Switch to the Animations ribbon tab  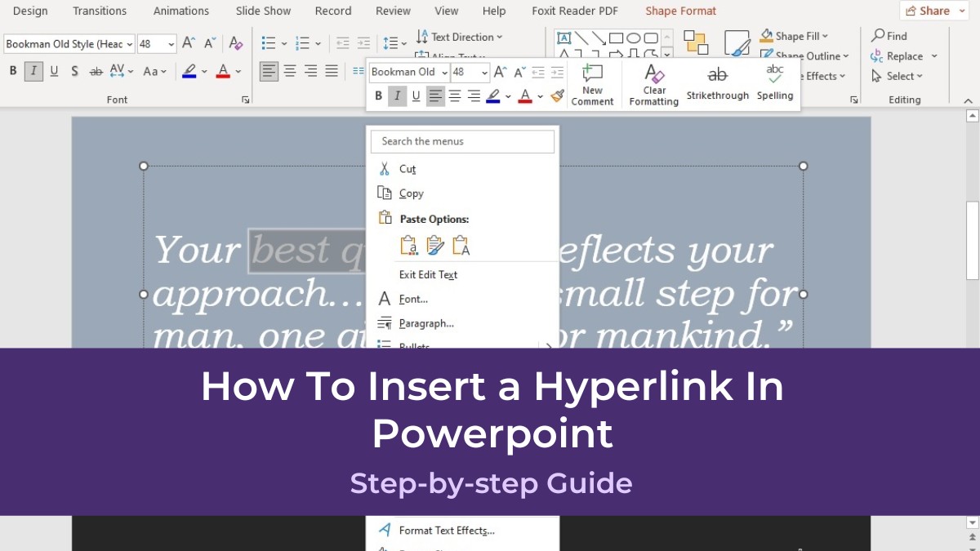coord(180,11)
